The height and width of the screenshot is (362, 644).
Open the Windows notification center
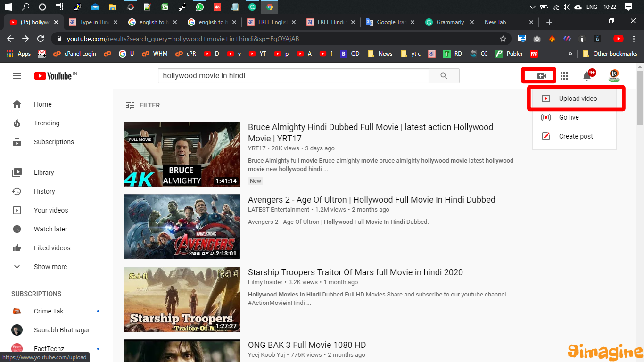coord(628,7)
